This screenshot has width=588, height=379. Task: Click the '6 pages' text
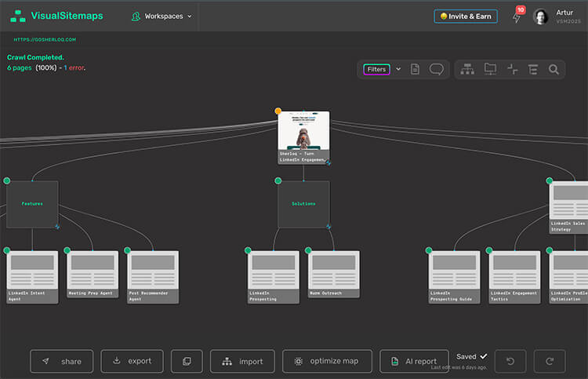click(19, 68)
